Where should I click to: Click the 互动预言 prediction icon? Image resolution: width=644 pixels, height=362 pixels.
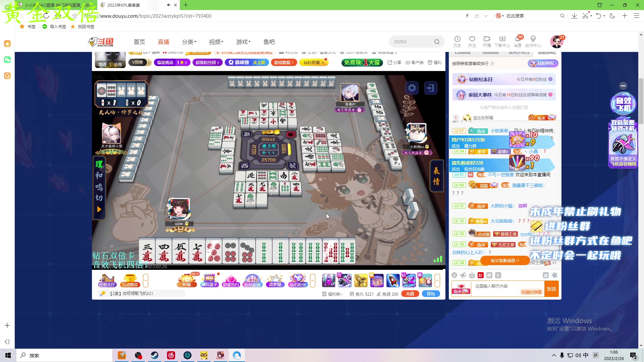coord(130,281)
